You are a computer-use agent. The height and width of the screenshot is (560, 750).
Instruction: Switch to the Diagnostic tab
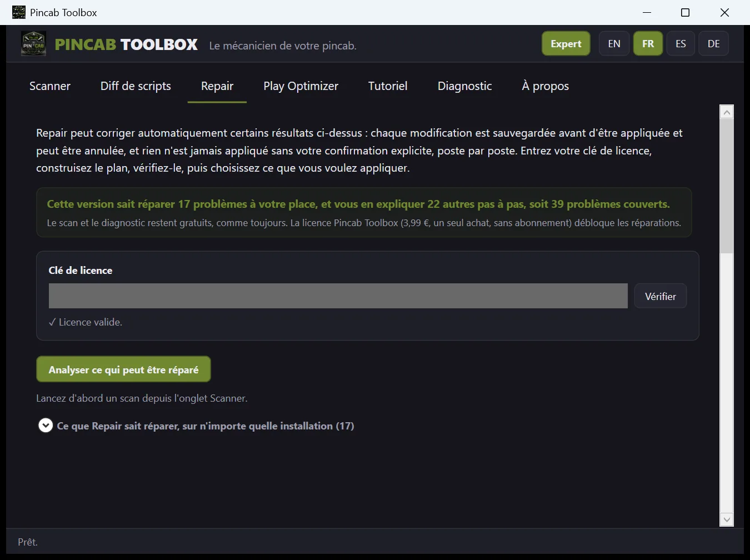464,86
